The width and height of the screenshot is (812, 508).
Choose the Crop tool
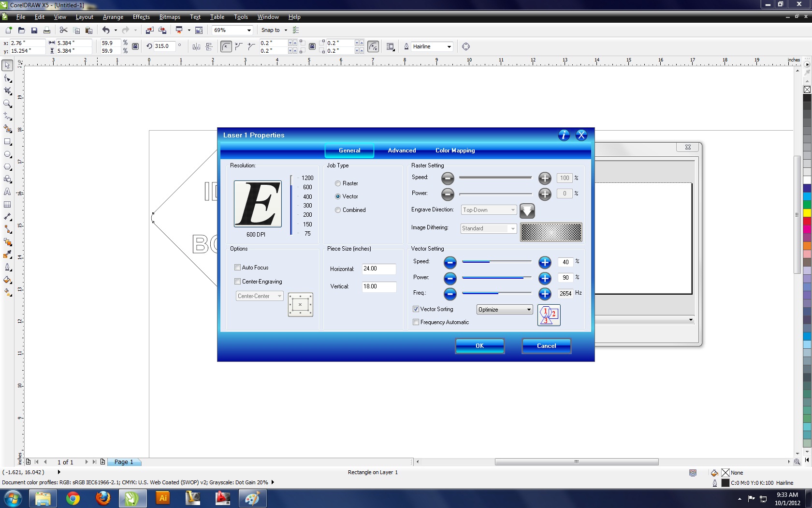coord(7,91)
